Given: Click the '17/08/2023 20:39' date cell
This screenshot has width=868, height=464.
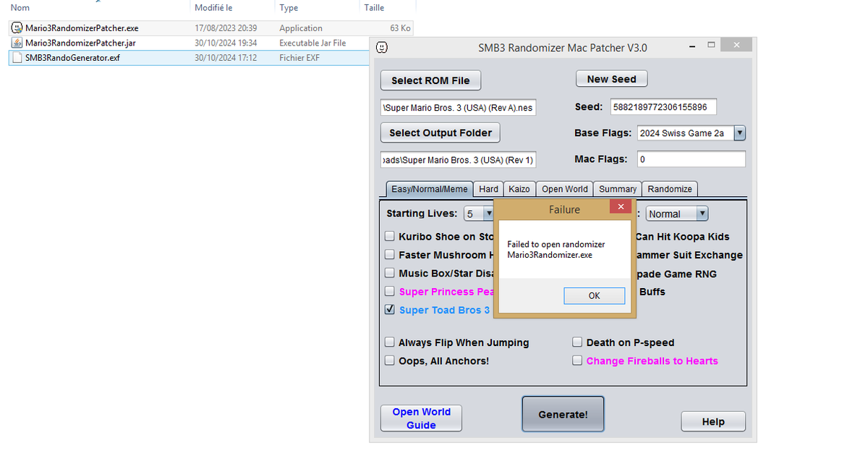Looking at the screenshot, I should [226, 28].
